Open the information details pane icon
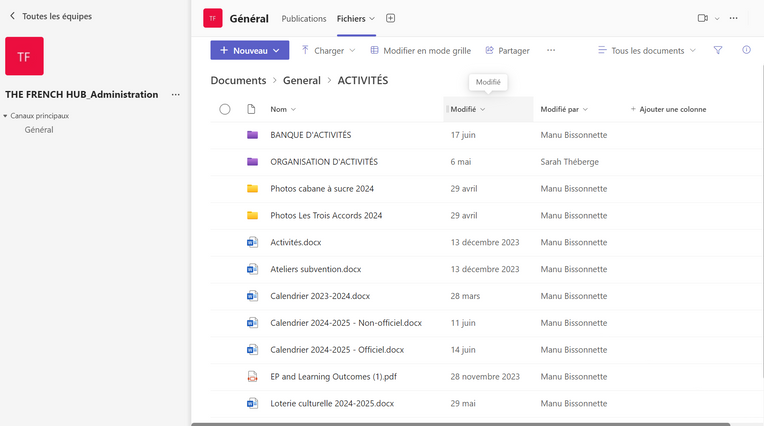764x426 pixels. [746, 50]
